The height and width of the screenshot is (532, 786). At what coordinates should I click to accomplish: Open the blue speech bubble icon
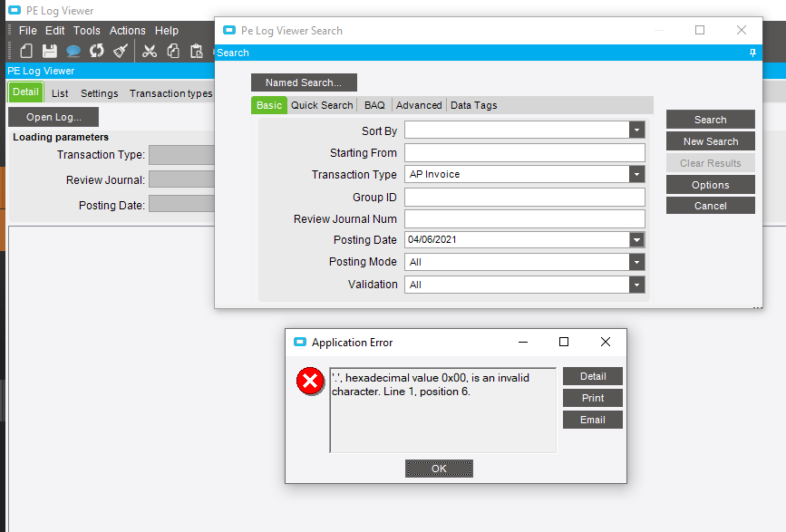pyautogui.click(x=73, y=51)
